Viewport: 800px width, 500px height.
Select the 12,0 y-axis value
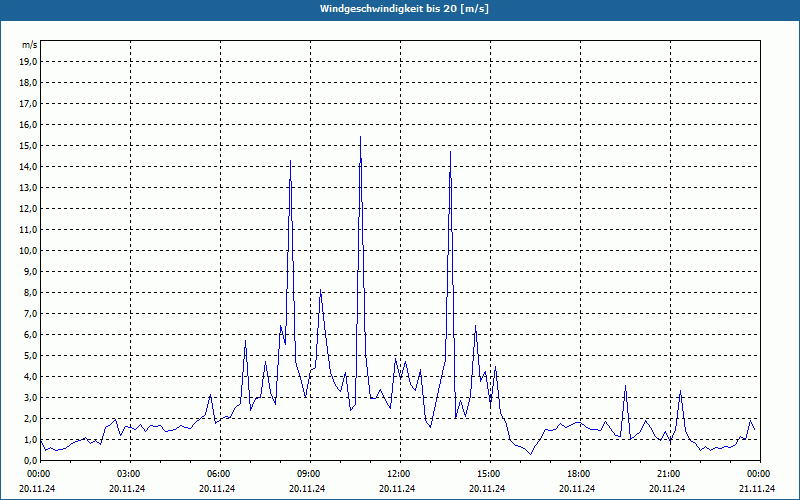(x=28, y=209)
